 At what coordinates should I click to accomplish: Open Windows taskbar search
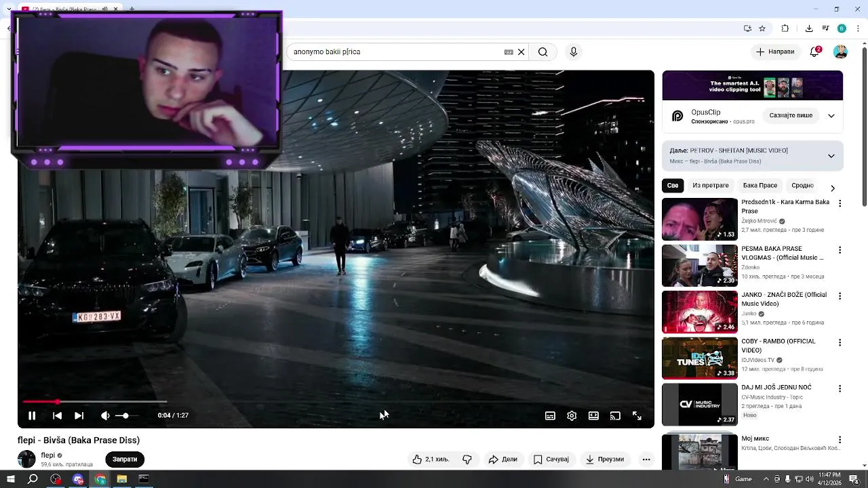point(33,479)
